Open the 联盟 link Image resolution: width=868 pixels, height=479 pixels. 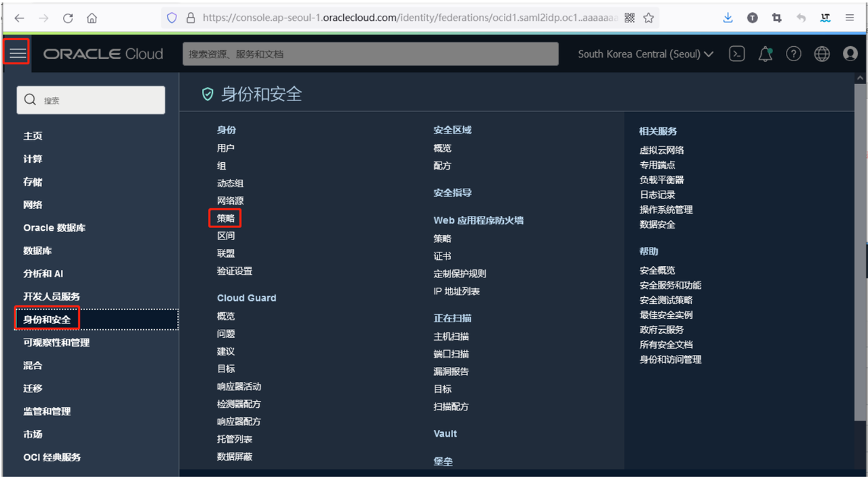226,253
